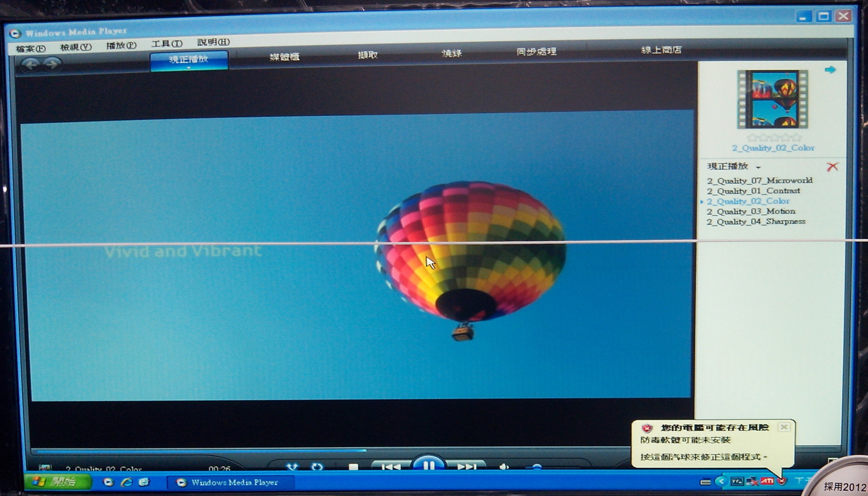This screenshot has width=868, height=496.
Task: Select 2_Quality_01_Contrast in the playlist
Action: tap(753, 191)
